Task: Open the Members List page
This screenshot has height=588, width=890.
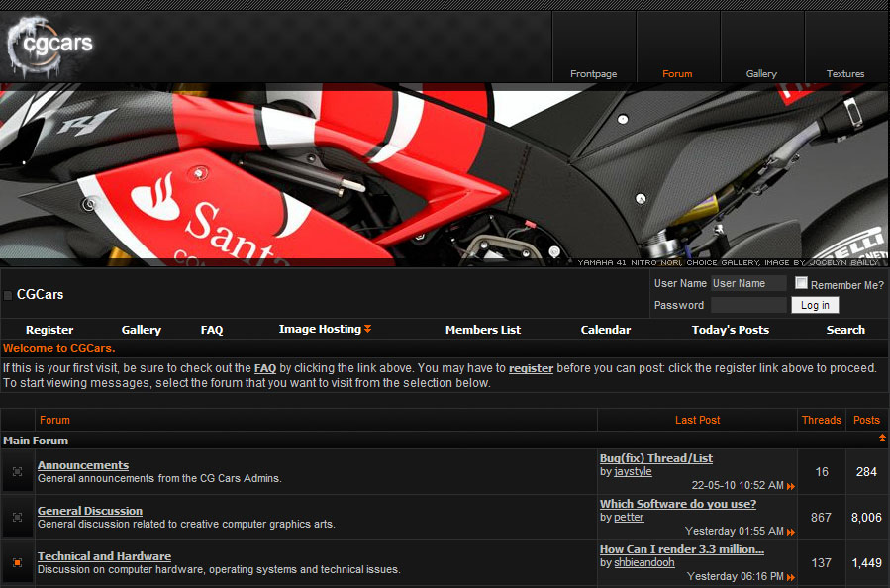Action: click(x=483, y=330)
